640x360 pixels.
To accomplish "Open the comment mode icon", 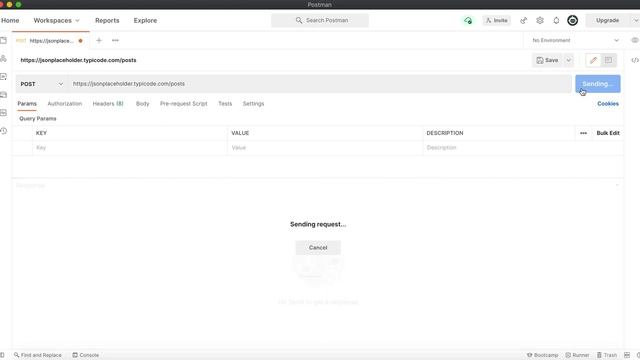I will pos(609,60).
